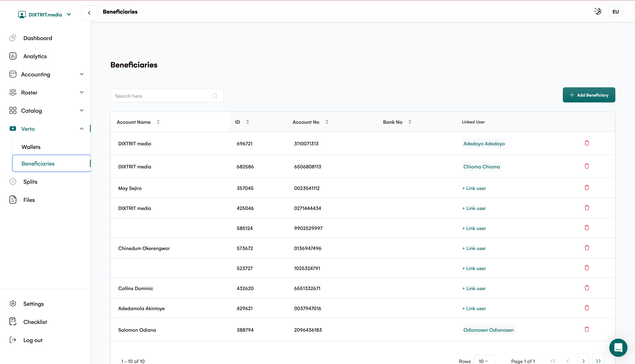Open linked user Chioma Chioma
635x364 pixels.
coord(482,167)
